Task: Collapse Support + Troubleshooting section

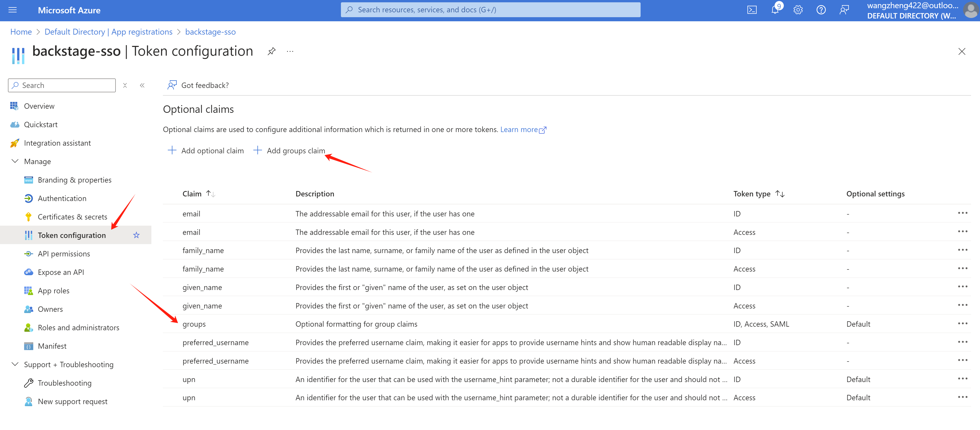Action: pos(15,364)
